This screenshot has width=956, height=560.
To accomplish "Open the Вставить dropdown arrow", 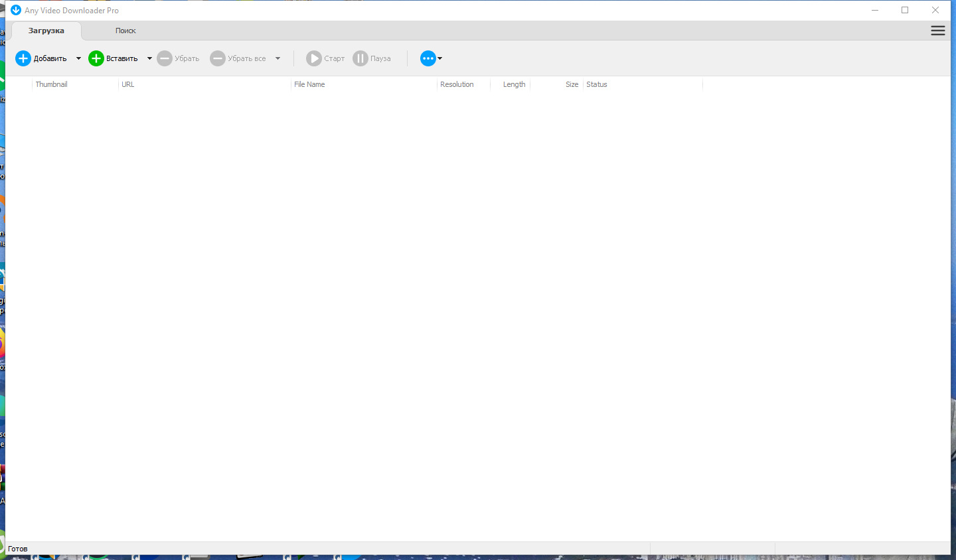I will (x=149, y=58).
